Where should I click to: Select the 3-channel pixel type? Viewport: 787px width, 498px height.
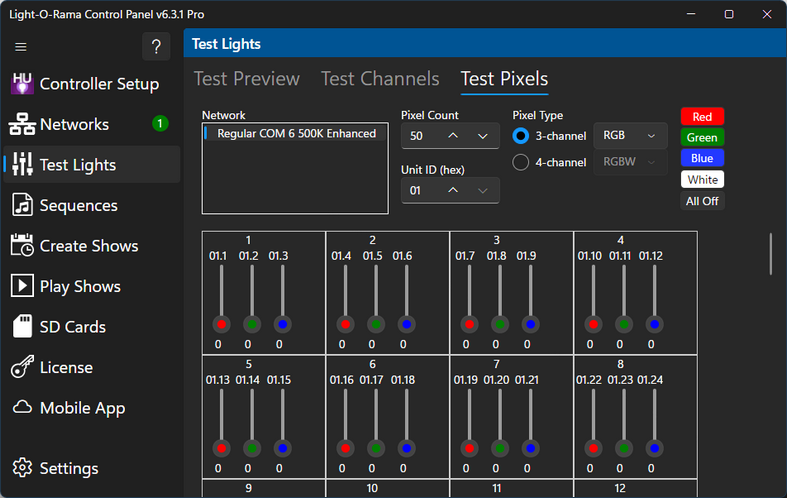pyautogui.click(x=521, y=136)
